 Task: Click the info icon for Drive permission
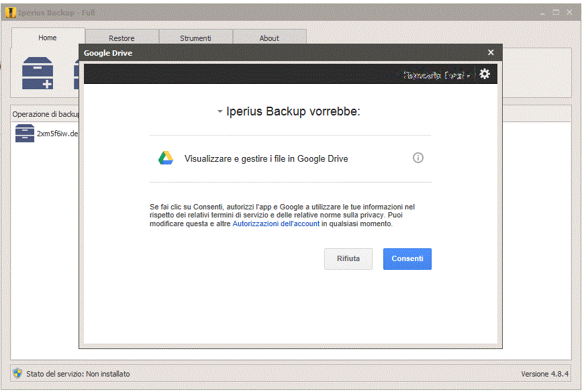click(x=418, y=158)
